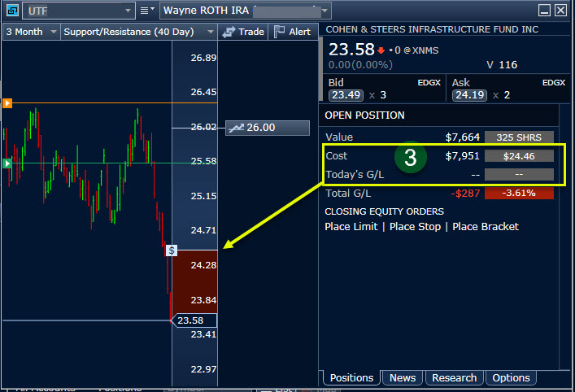The height and width of the screenshot is (392, 575).
Task: Click the 23.58 current price marker on chart
Action: pyautogui.click(x=194, y=320)
